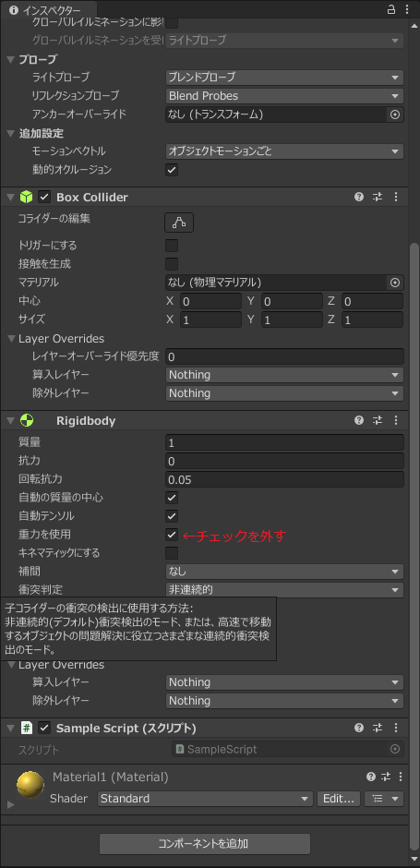Open the Shader Standard dropdown
Screen dimensions: 420x868
206,799
